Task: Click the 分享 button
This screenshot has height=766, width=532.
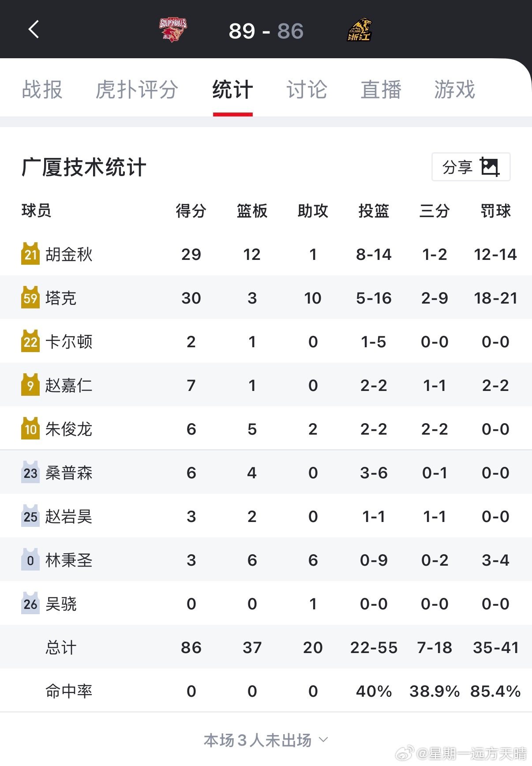Action: coord(471,167)
